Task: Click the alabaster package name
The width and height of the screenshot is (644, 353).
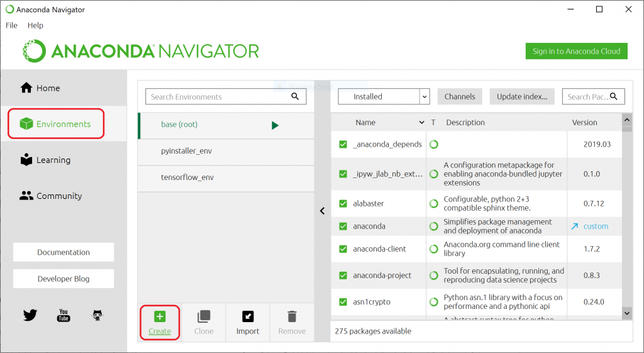Action: tap(369, 203)
